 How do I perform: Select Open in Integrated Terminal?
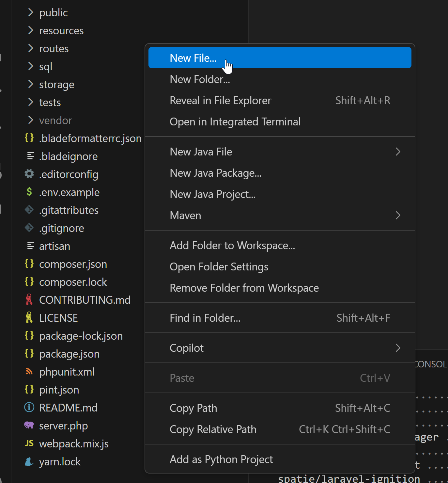235,122
